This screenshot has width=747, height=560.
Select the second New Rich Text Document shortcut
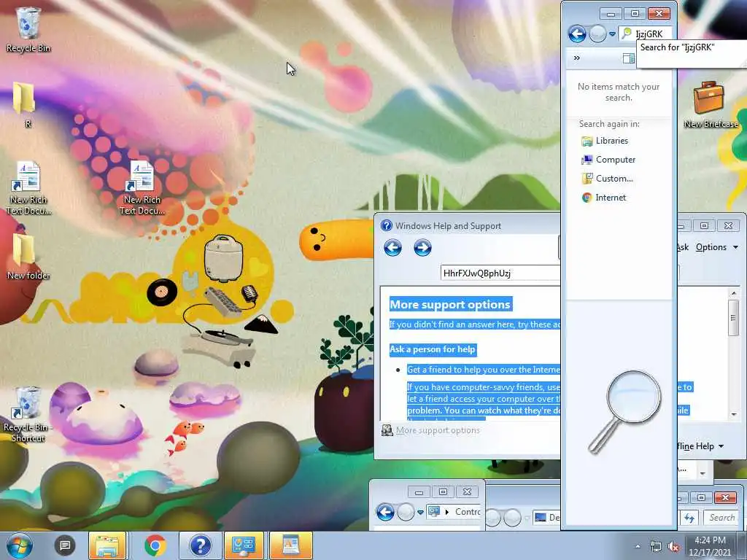(142, 188)
